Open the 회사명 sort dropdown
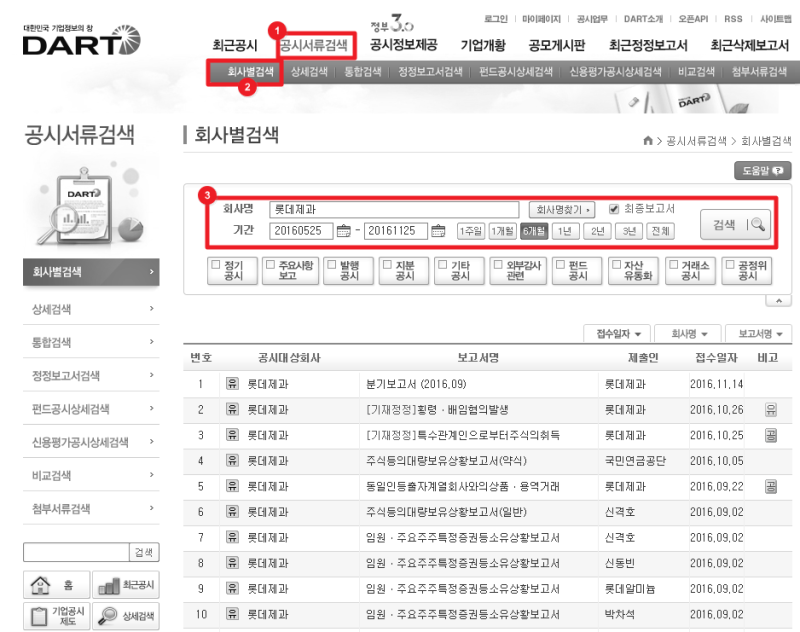The height and width of the screenshot is (632, 800). coord(688,334)
